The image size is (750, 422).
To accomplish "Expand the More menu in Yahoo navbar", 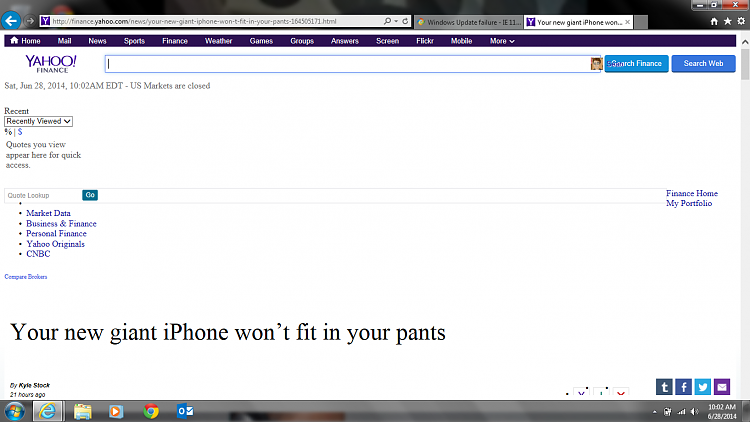I will (x=502, y=41).
